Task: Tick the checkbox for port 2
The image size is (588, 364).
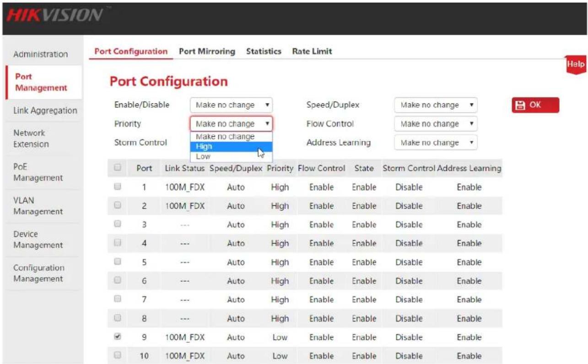Action: coord(117,205)
